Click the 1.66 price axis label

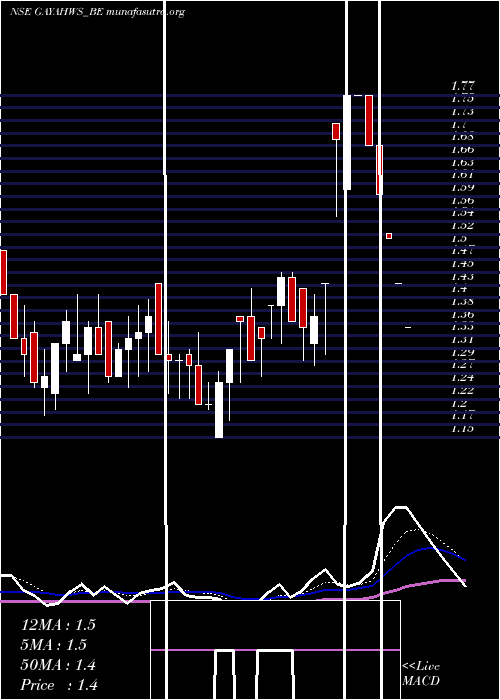(462, 150)
